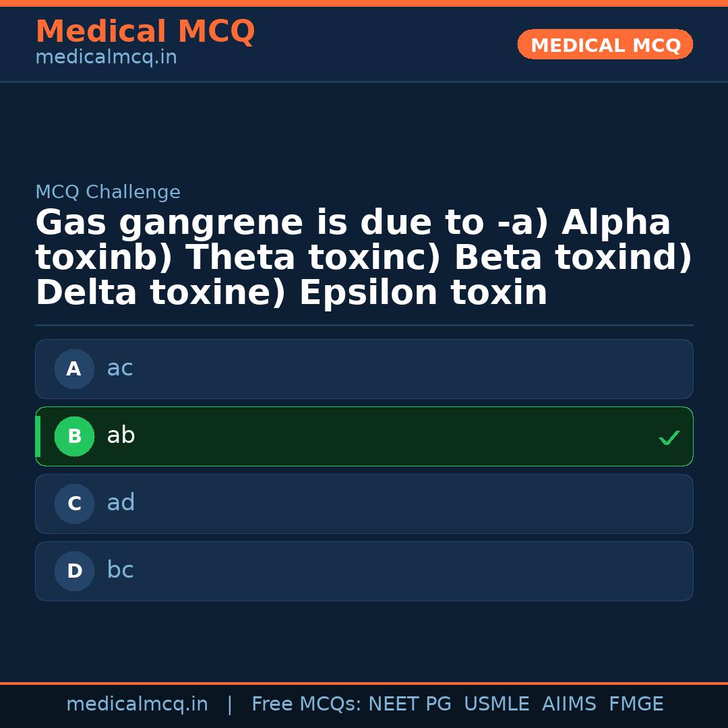Click the circular C letter badge
Viewport: 728px width, 728px height.
[x=74, y=504]
